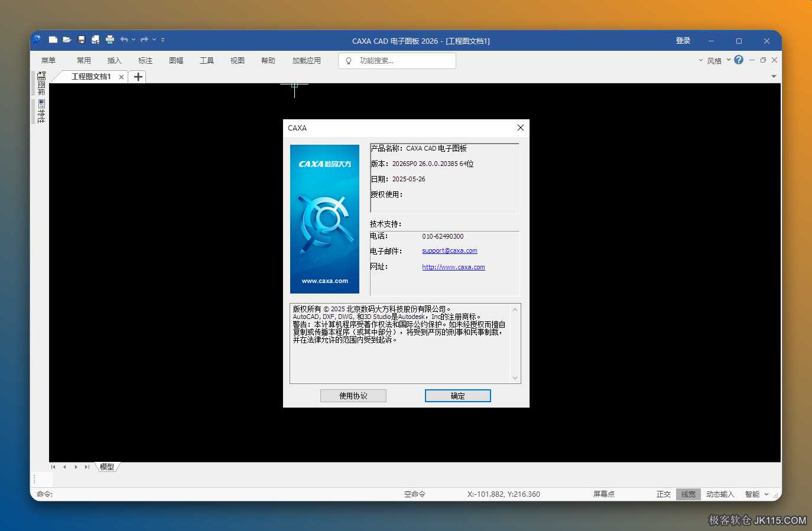This screenshot has width=812, height=531.
Task: Open a file using the Open folder icon
Action: (67, 40)
